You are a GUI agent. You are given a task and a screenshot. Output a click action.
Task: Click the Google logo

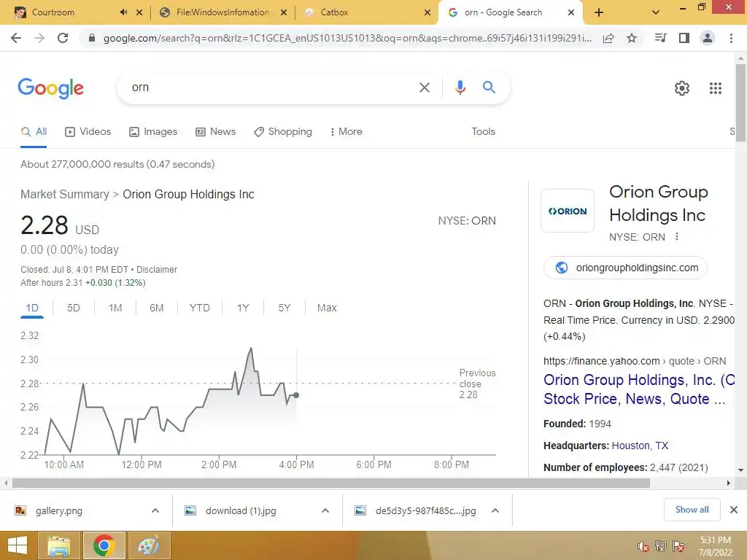(50, 88)
